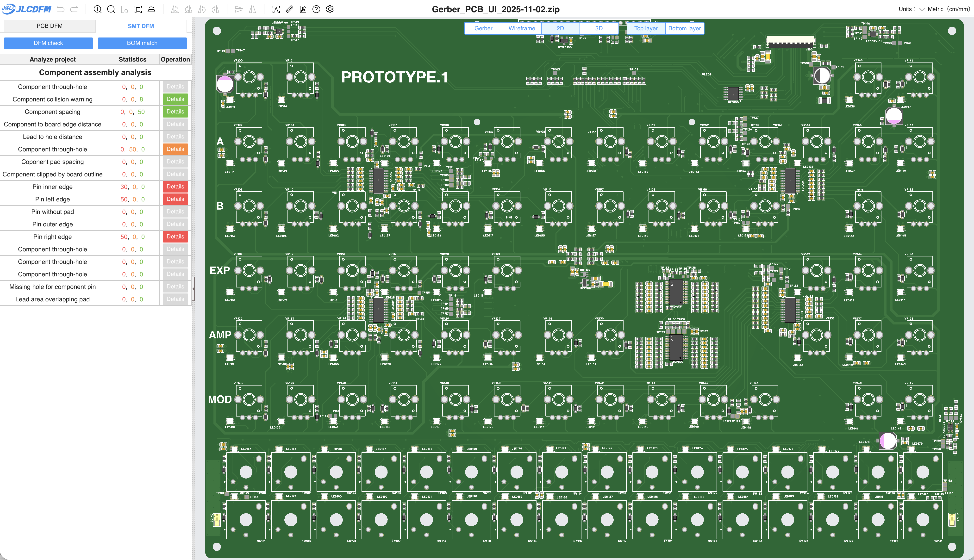974x560 pixels.
Task: Open the settings gear icon
Action: click(x=330, y=9)
